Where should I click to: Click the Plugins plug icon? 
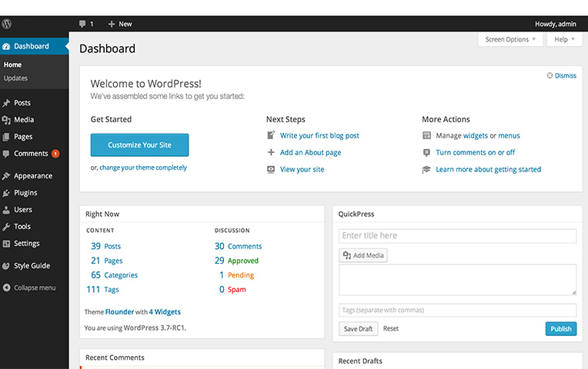(x=7, y=193)
